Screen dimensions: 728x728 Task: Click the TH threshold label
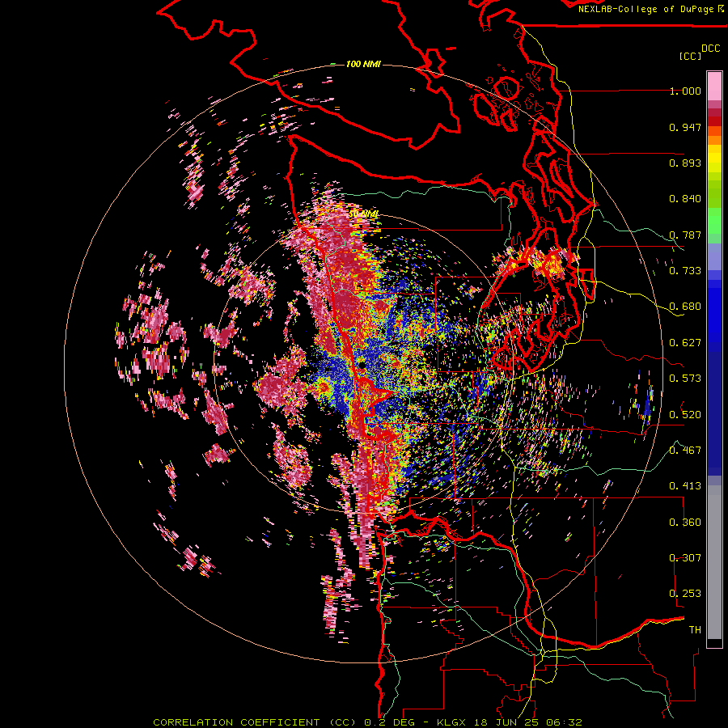pyautogui.click(x=695, y=630)
